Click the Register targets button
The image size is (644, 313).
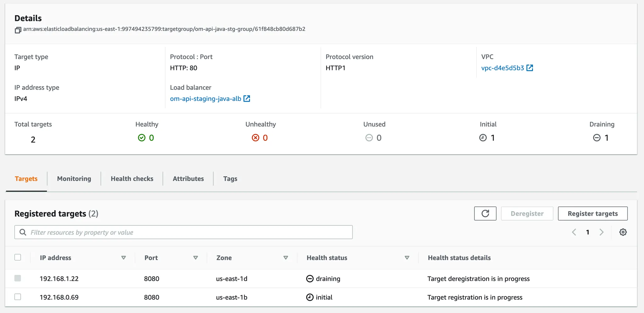(592, 213)
